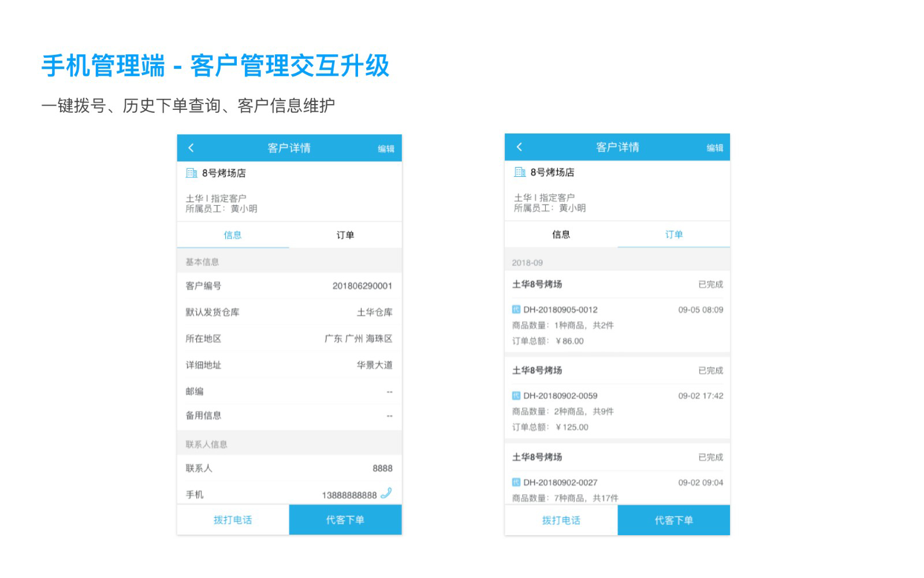Tap the back arrow in right phone header
Image resolution: width=924 pixels, height=578 pixels.
coord(519,147)
